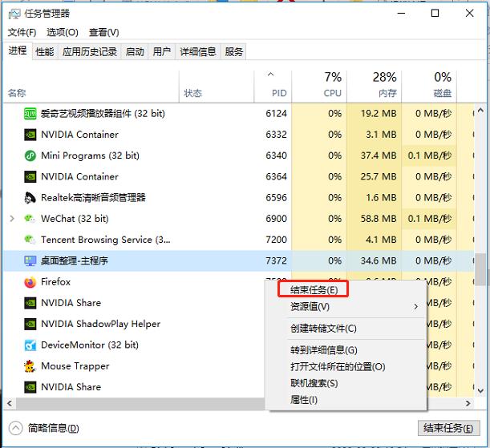Screen dimensions: 490x448
Task: Click the horizontal scrollbar left arrow
Action: (x=10, y=403)
